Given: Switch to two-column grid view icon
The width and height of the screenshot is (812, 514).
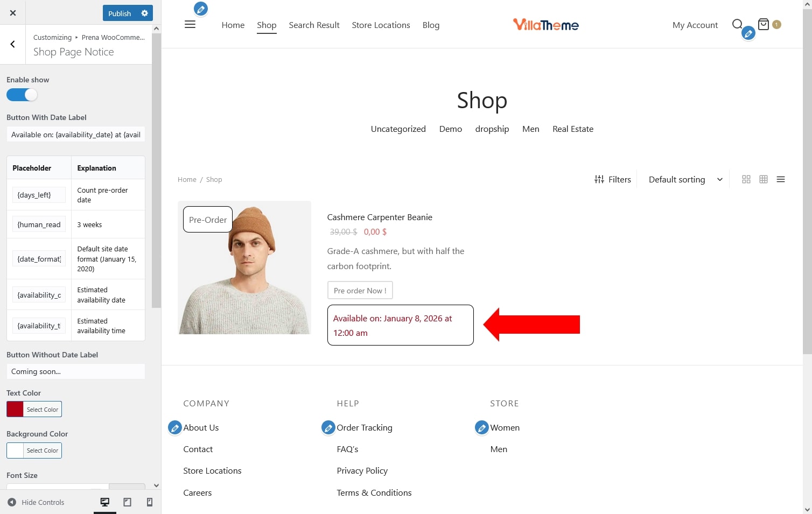Looking at the screenshot, I should pos(746,180).
